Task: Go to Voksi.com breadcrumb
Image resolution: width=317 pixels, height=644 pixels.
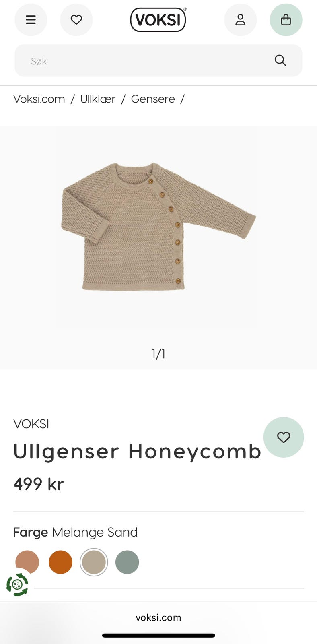Action: pyautogui.click(x=39, y=99)
